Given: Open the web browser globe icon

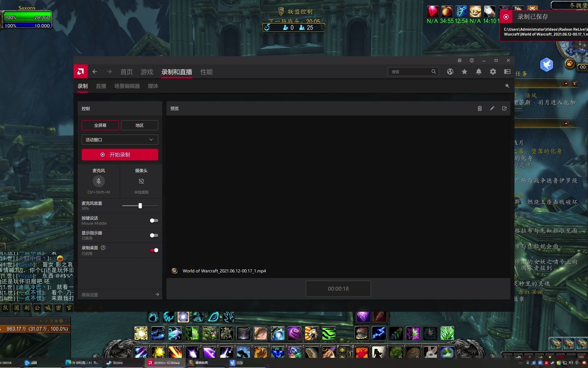Looking at the screenshot, I should (450, 72).
